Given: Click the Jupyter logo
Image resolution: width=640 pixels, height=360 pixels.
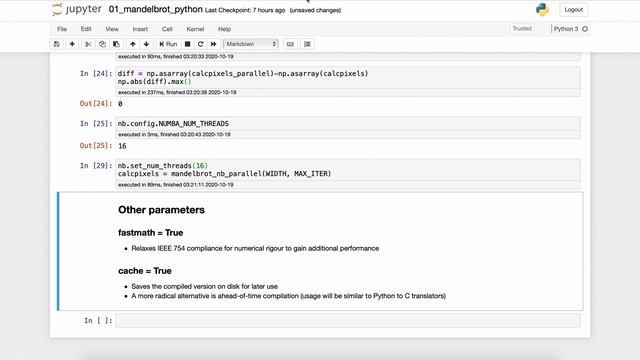Looking at the screenshot, I should (77, 9).
